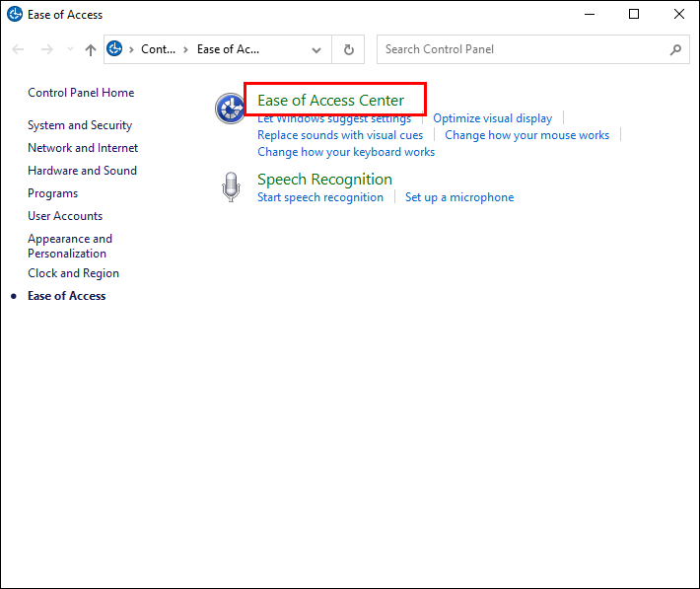Open Optimize visual display link
Viewport: 700px width, 589px height.
pos(492,118)
